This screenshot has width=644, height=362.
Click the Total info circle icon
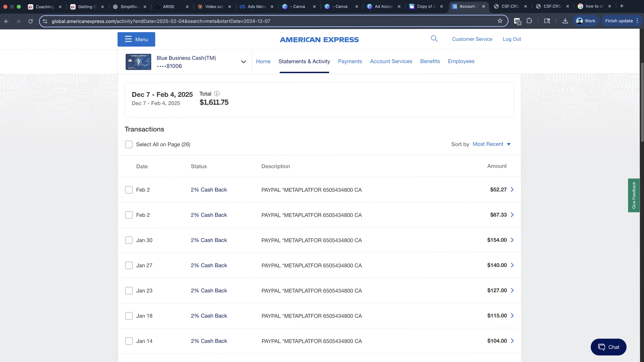pyautogui.click(x=217, y=94)
